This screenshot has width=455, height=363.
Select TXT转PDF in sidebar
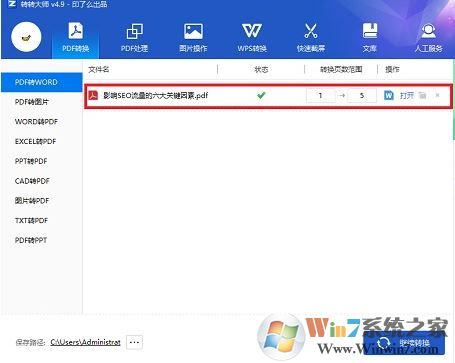click(31, 220)
